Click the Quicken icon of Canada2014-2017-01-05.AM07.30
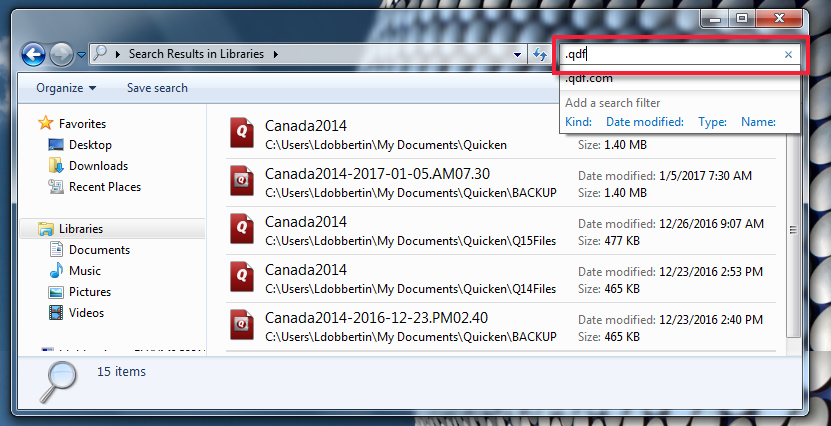Screen dimensions: 831x426 tap(242, 183)
